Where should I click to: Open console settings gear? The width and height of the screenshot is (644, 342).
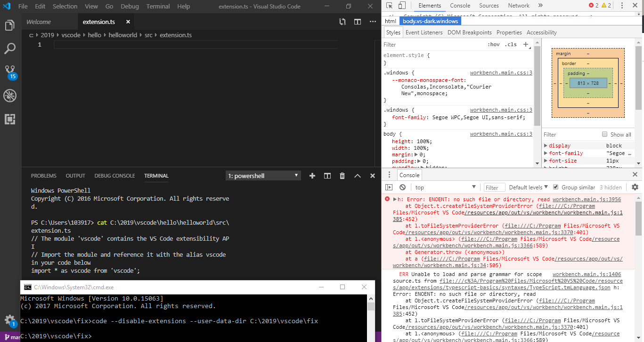[635, 187]
